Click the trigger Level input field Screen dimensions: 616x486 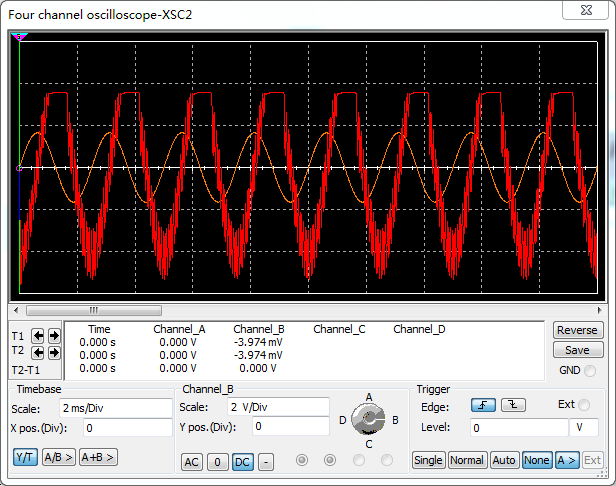coord(519,427)
